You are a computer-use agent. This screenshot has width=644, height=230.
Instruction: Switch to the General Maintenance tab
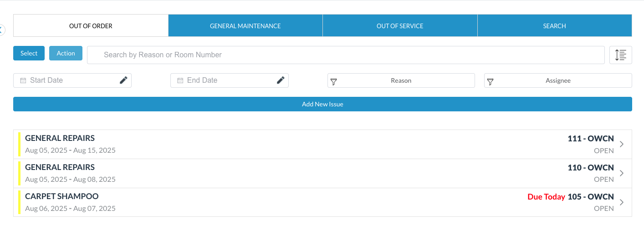coord(245,26)
